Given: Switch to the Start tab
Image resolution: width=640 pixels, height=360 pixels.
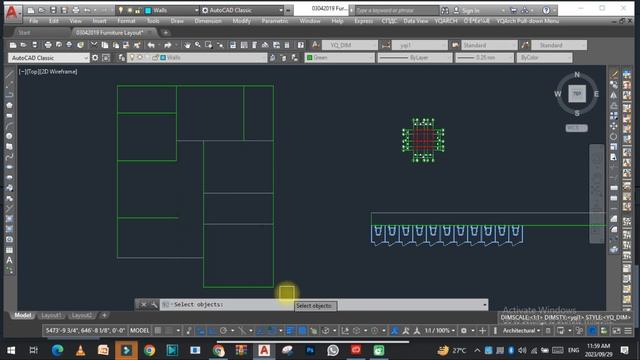Looking at the screenshot, I should coord(24,32).
